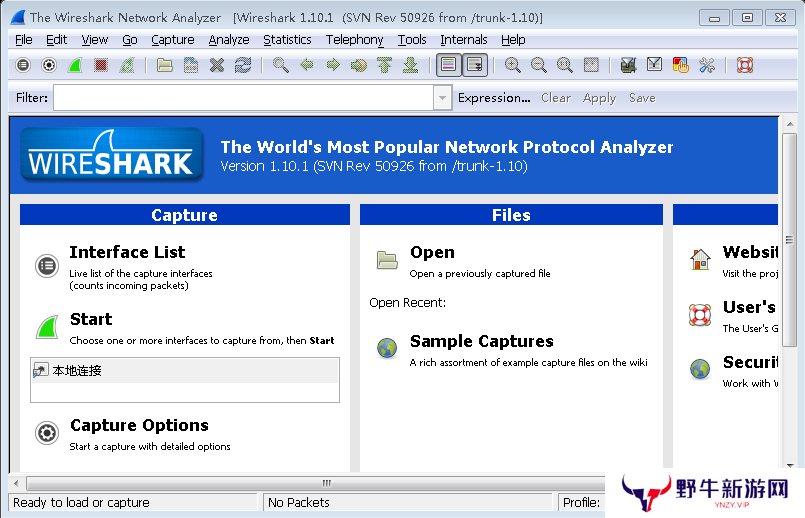Click the Expression... button
This screenshot has width=805, height=518.
tap(494, 98)
